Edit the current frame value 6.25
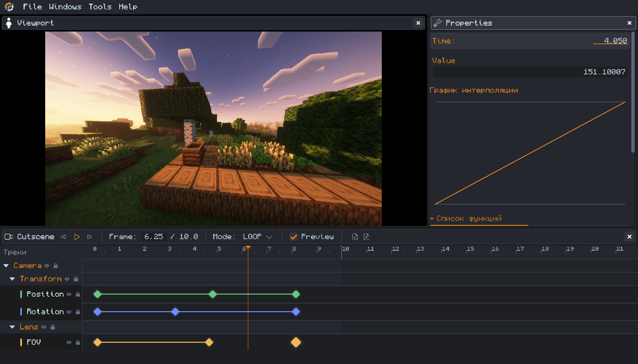 [x=154, y=236]
